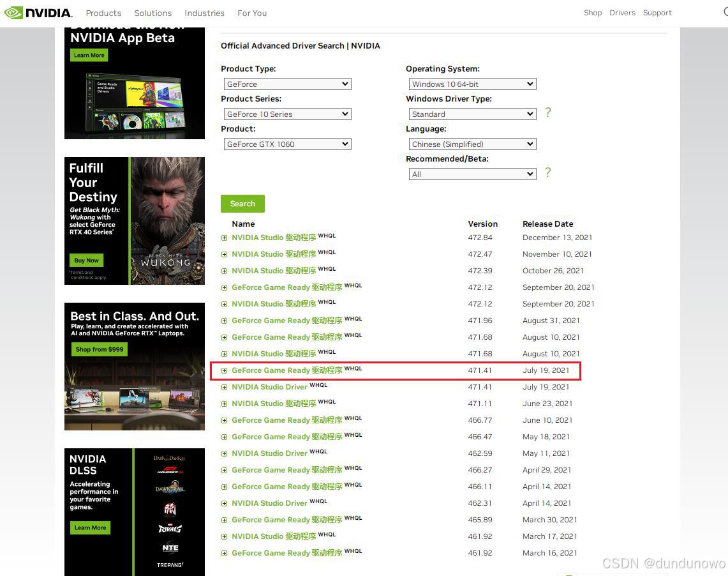The height and width of the screenshot is (576, 728).
Task: Click Buy Now on Black Myth Wukong ad
Action: click(x=86, y=261)
